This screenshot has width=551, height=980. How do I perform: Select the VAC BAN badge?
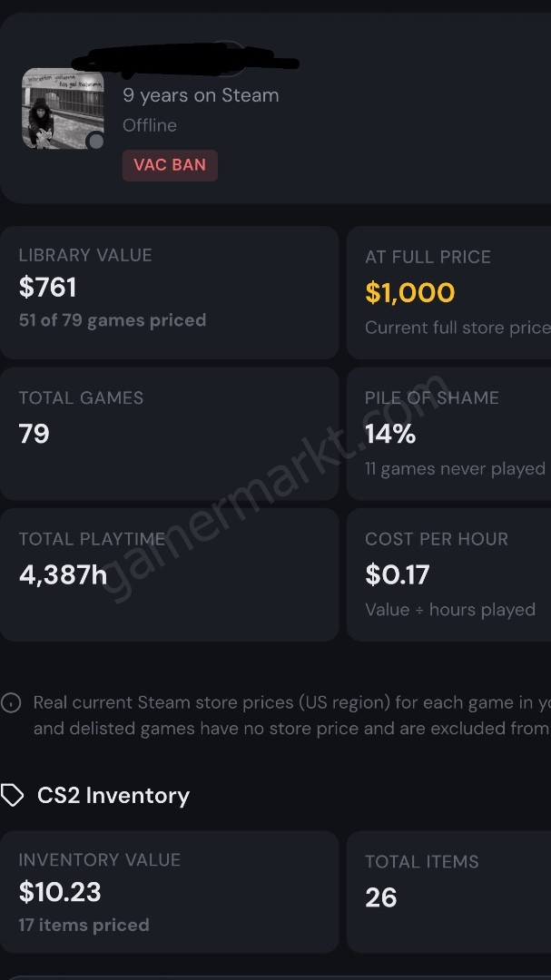click(170, 165)
